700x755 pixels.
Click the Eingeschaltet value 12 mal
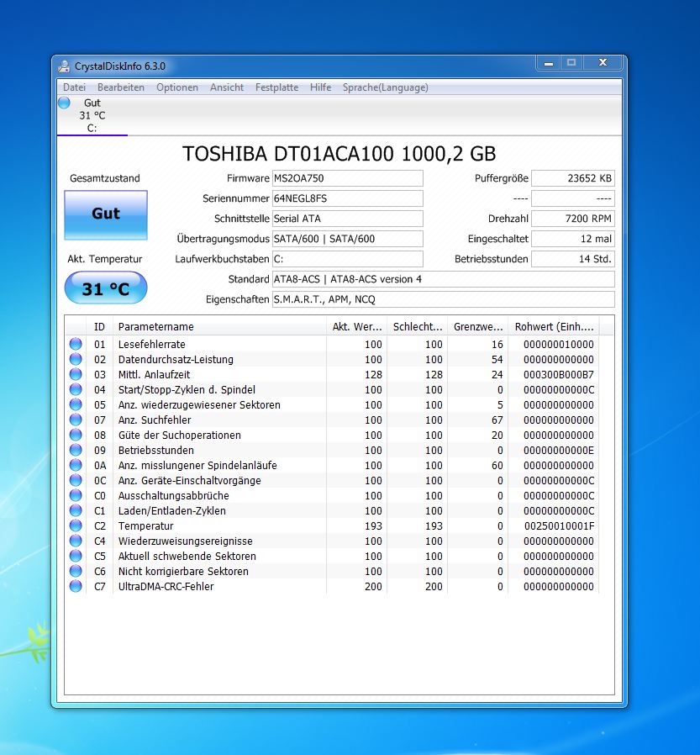572,239
